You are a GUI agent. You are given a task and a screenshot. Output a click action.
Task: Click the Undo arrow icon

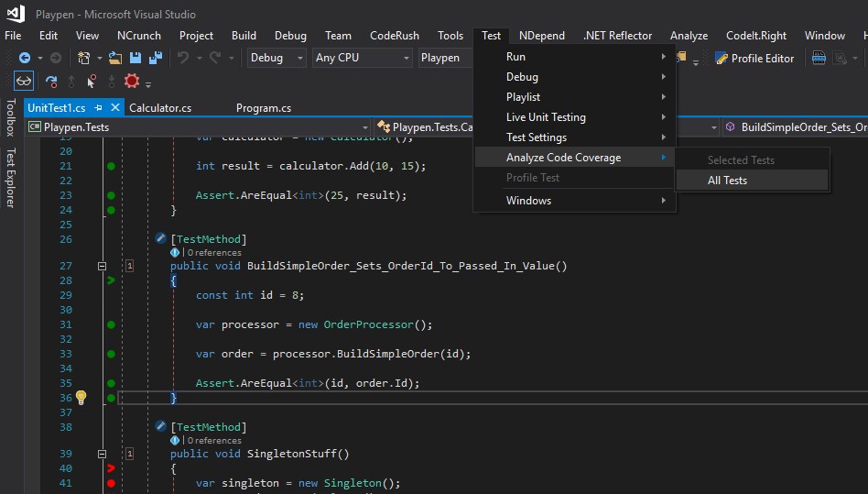click(x=183, y=58)
